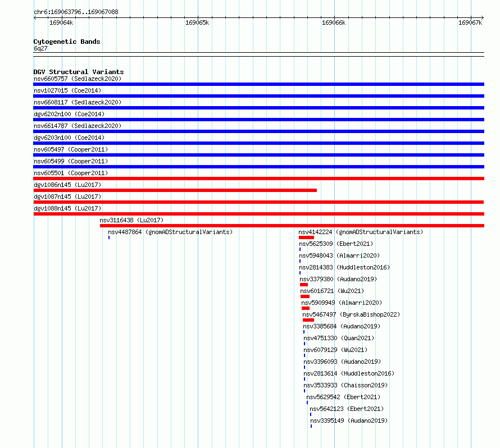
Task: Click the nsv6608117 (Sedlazeck2020) label
Action: coord(78,102)
